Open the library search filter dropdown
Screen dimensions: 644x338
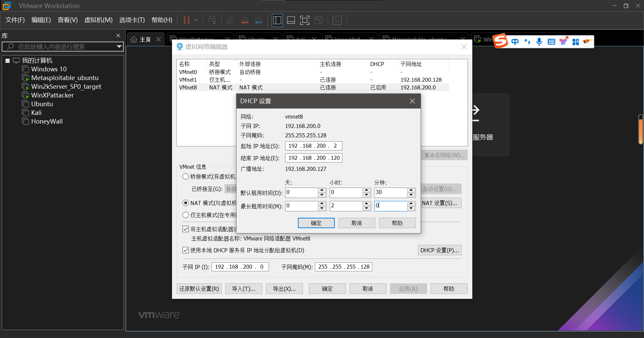tap(119, 47)
